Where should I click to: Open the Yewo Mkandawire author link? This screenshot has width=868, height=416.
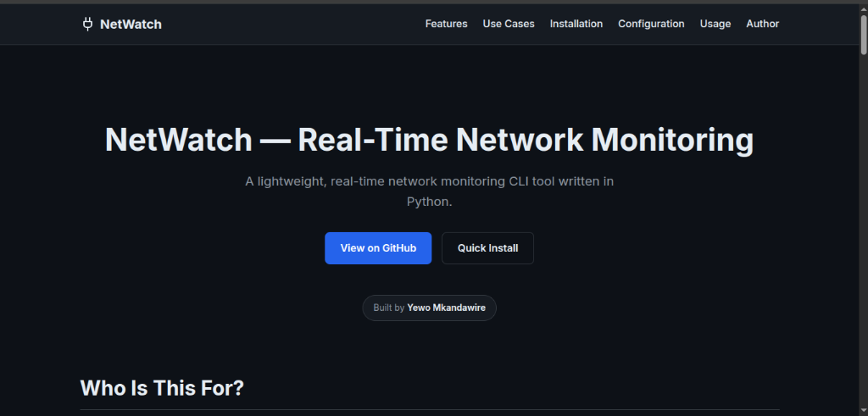point(446,308)
